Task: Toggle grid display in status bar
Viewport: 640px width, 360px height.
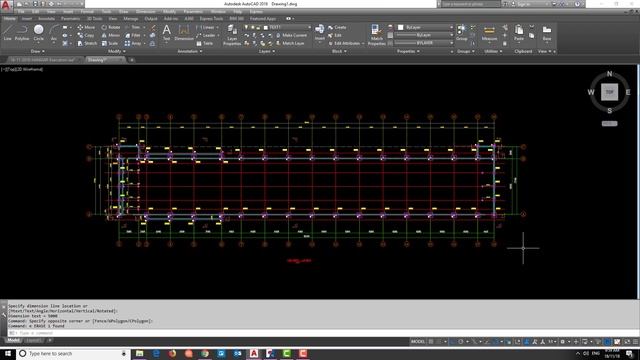Action: tap(431, 342)
